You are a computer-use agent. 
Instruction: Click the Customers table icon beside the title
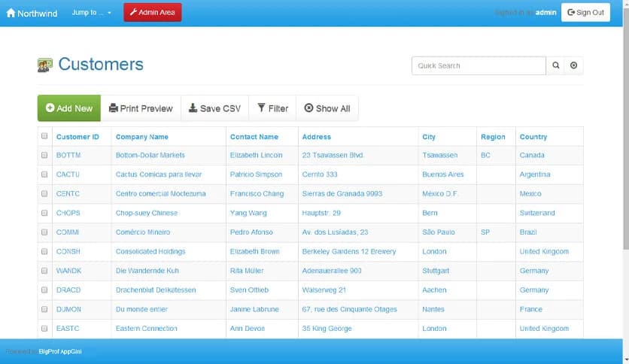(44, 65)
